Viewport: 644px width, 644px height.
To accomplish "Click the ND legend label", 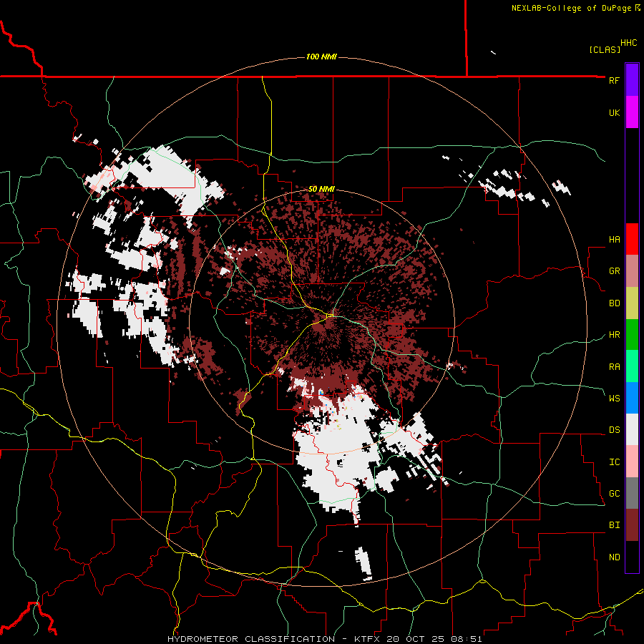I will [x=614, y=557].
